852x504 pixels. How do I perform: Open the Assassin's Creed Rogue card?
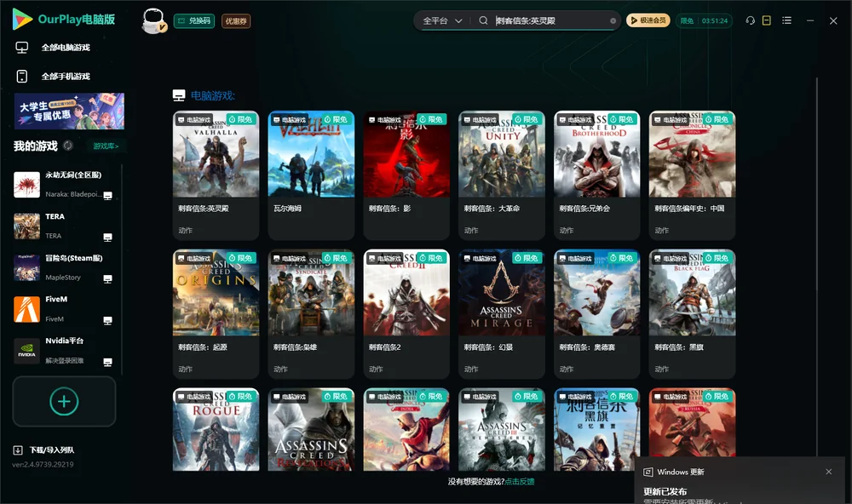point(216,429)
